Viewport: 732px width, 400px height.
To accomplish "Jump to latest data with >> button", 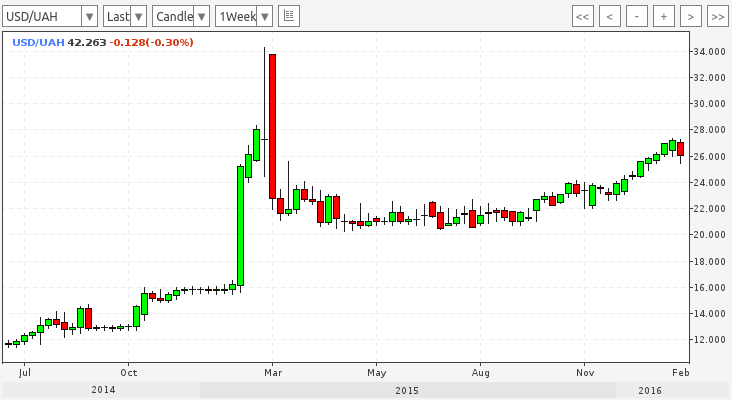I will [716, 16].
